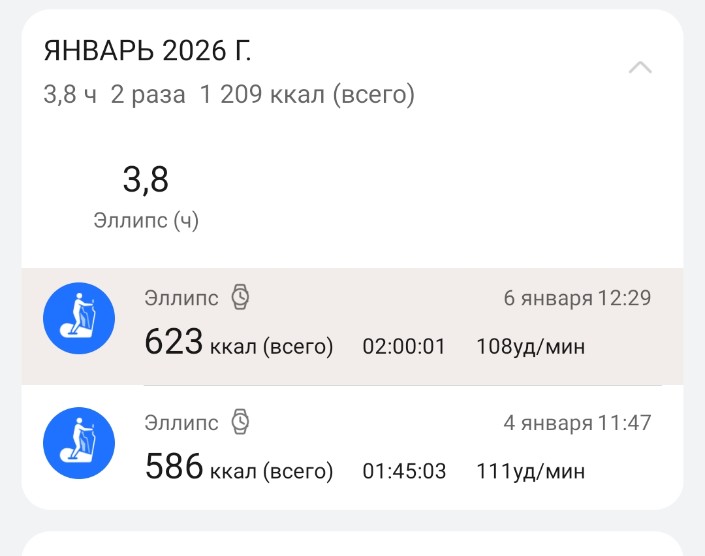The height and width of the screenshot is (556, 705).
Task: Tap the next month card at the bottom
Action: [x=352, y=544]
